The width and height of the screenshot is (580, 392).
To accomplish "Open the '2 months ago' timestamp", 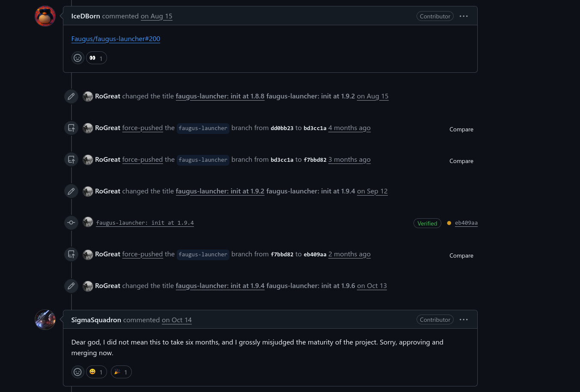I will coord(349,254).
